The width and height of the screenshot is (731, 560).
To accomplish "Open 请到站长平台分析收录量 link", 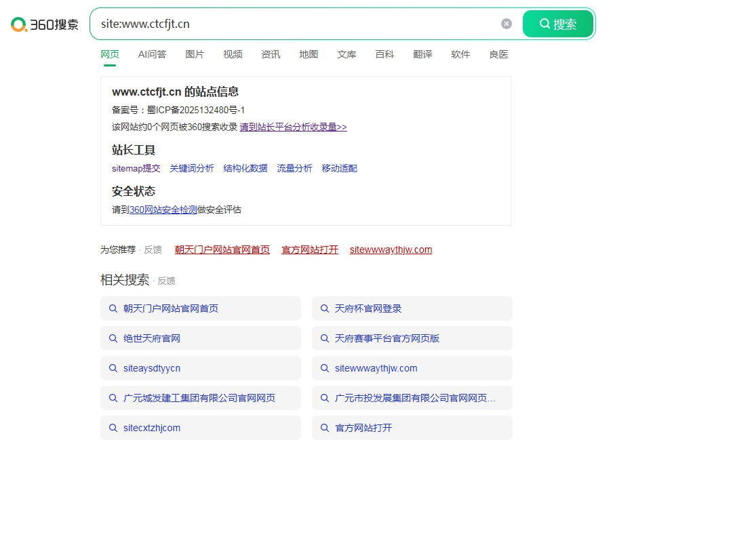I will 293,127.
